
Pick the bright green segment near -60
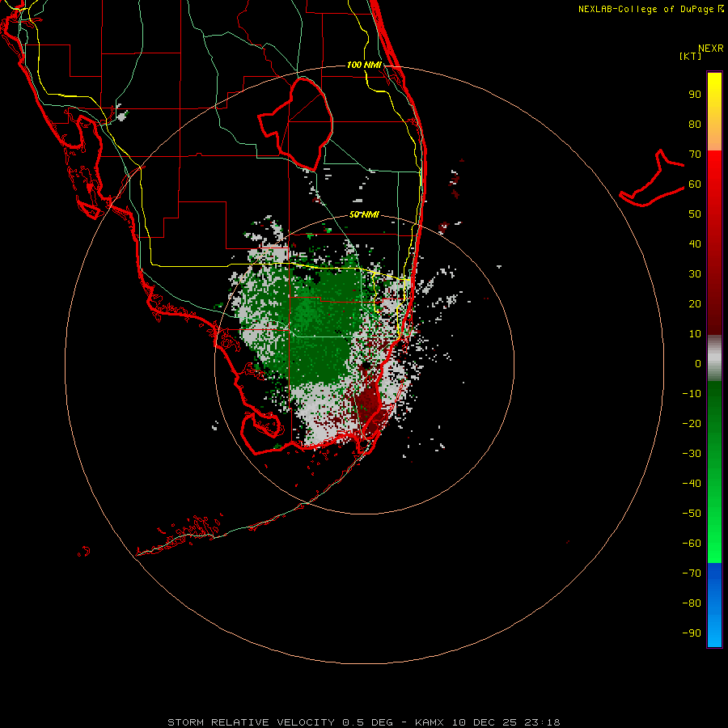click(714, 544)
